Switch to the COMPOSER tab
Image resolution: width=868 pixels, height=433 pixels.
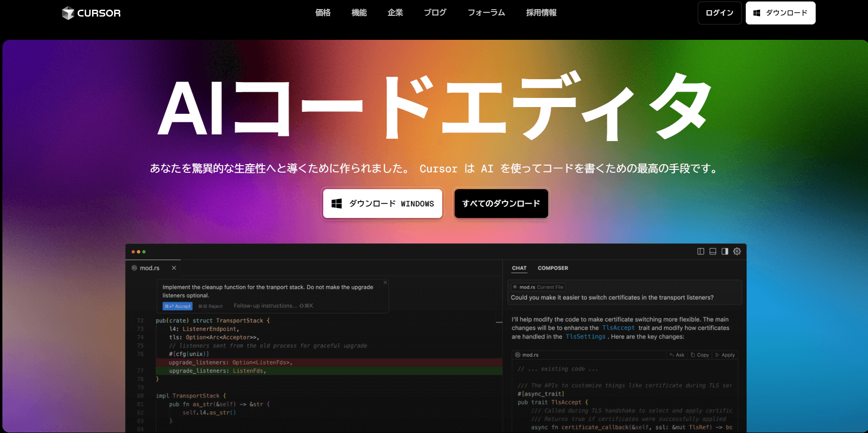coord(552,268)
